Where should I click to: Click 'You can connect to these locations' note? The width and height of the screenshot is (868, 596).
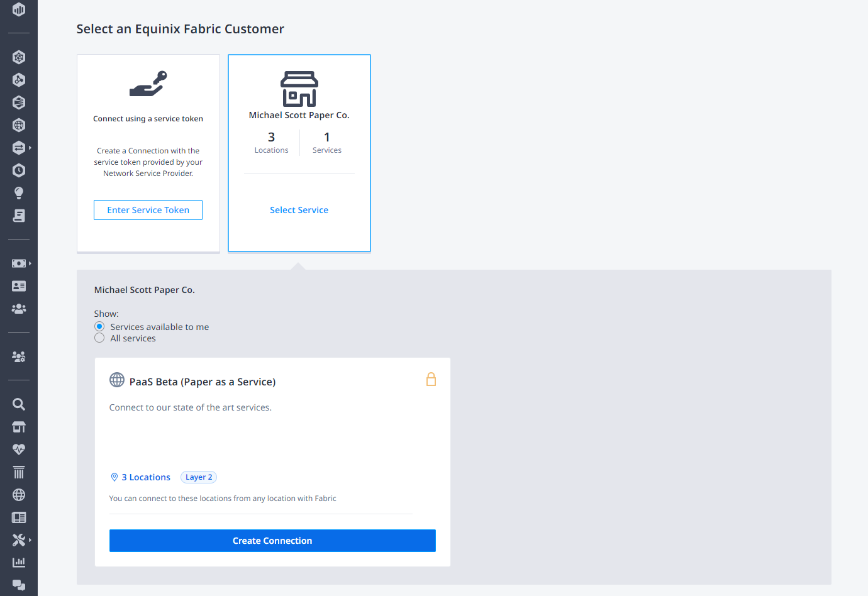click(223, 499)
